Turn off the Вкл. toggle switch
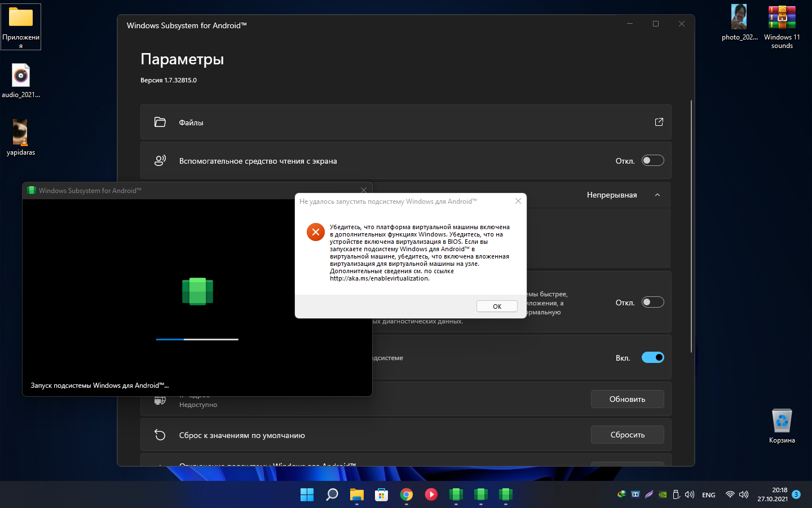Screen dimensions: 812x508 tap(653, 357)
